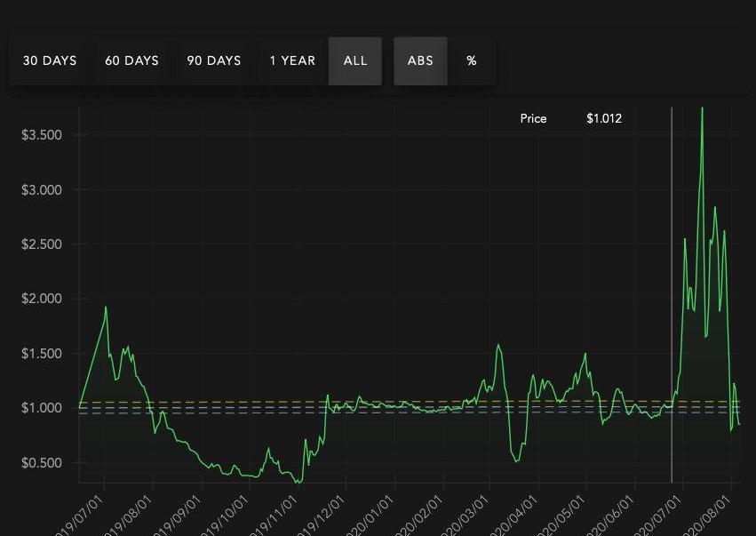Click the highest green price peak
Image resolution: width=756 pixels, height=536 pixels.
point(702,109)
